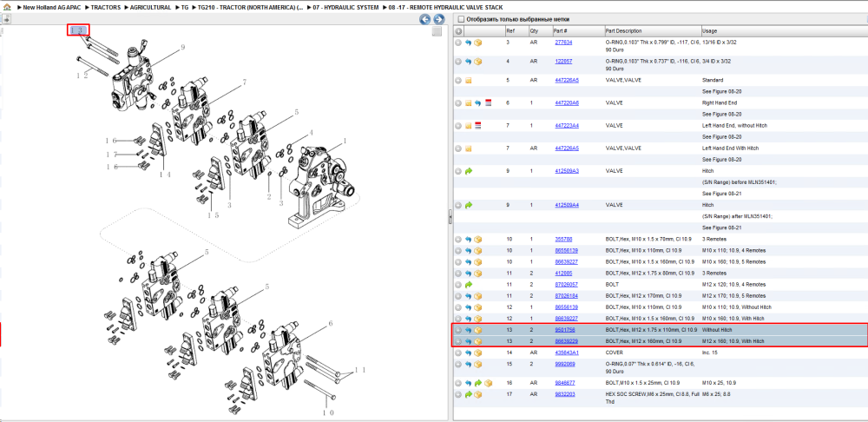Viewport: 868px width, 422px height.
Task: Click box icon for part 122657
Action: (x=477, y=61)
